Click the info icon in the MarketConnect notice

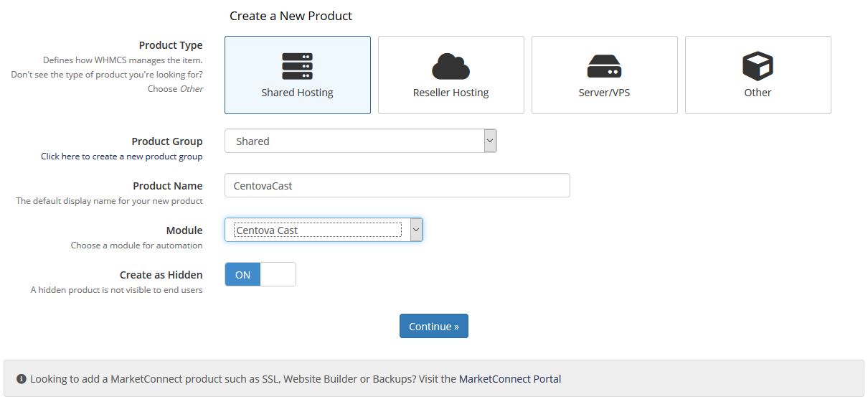[x=22, y=378]
